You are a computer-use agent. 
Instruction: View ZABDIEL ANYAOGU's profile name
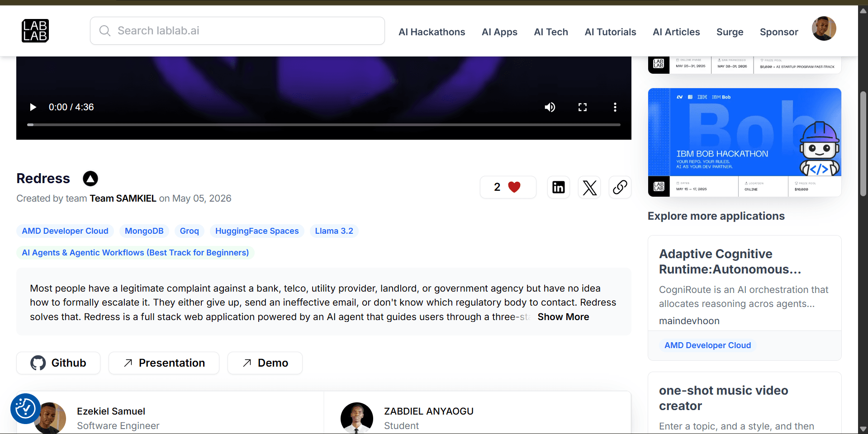pos(429,411)
